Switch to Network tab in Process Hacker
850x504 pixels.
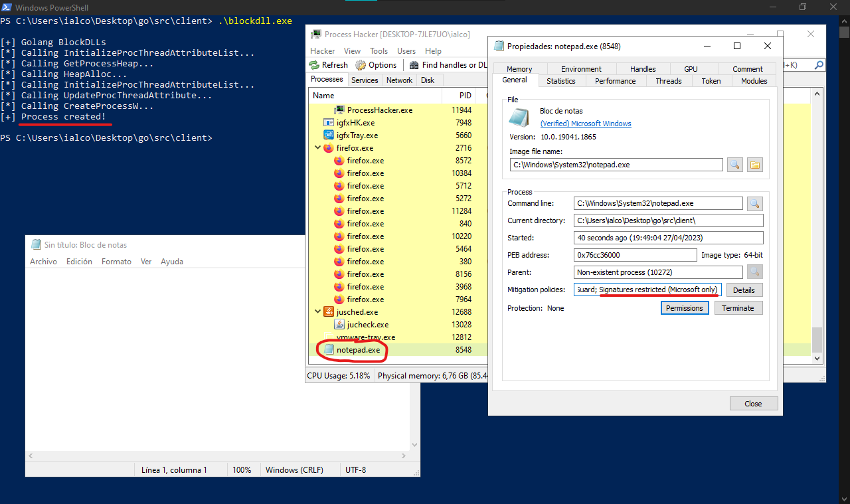(399, 80)
